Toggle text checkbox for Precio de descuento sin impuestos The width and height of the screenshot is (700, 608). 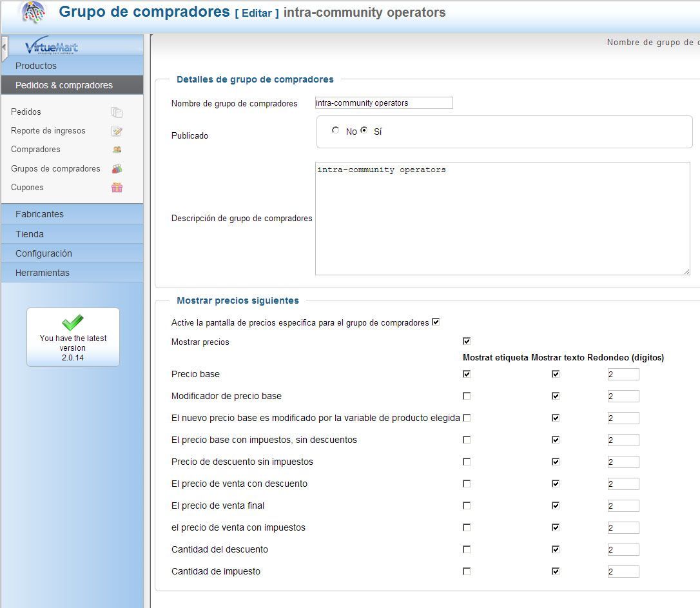pos(556,461)
